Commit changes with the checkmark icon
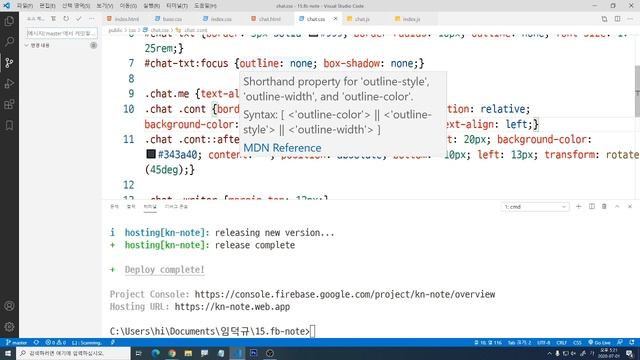Viewport: 640px width, 360px height. coord(79,19)
